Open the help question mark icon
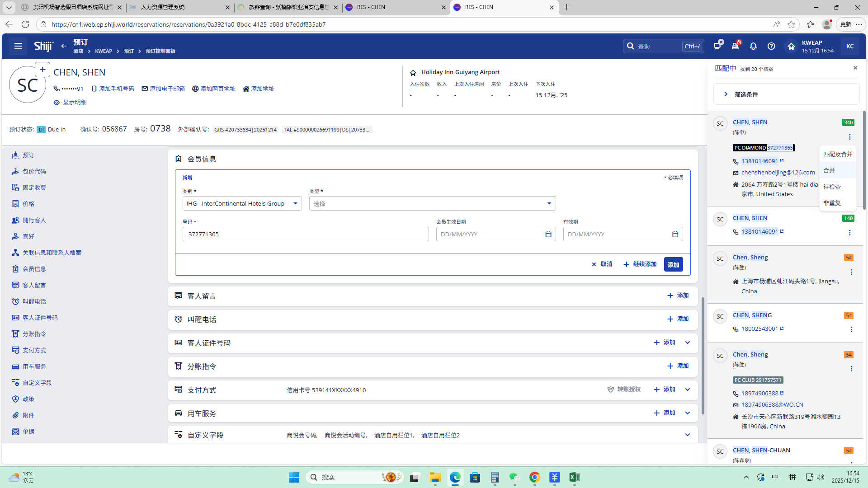868x488 pixels. [771, 46]
